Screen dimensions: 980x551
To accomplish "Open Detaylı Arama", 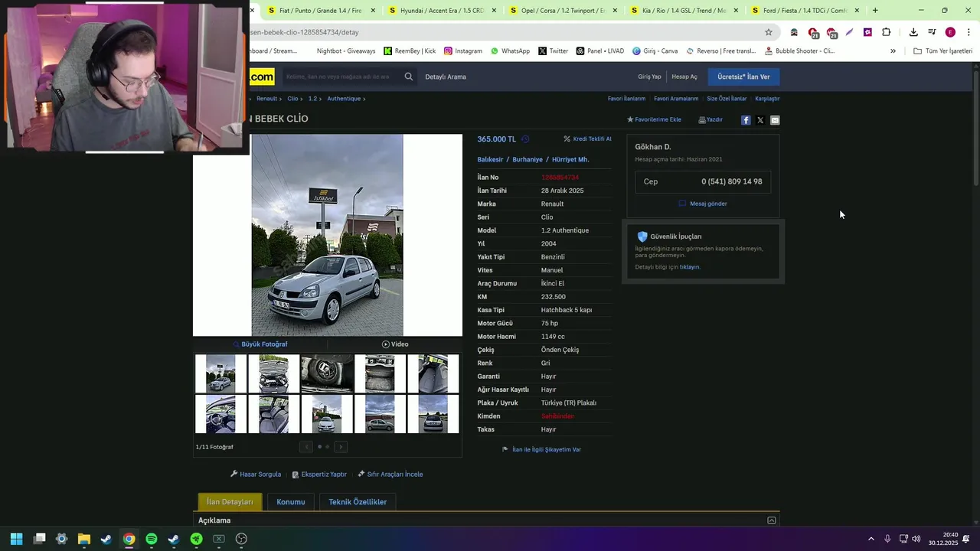I will tap(446, 77).
